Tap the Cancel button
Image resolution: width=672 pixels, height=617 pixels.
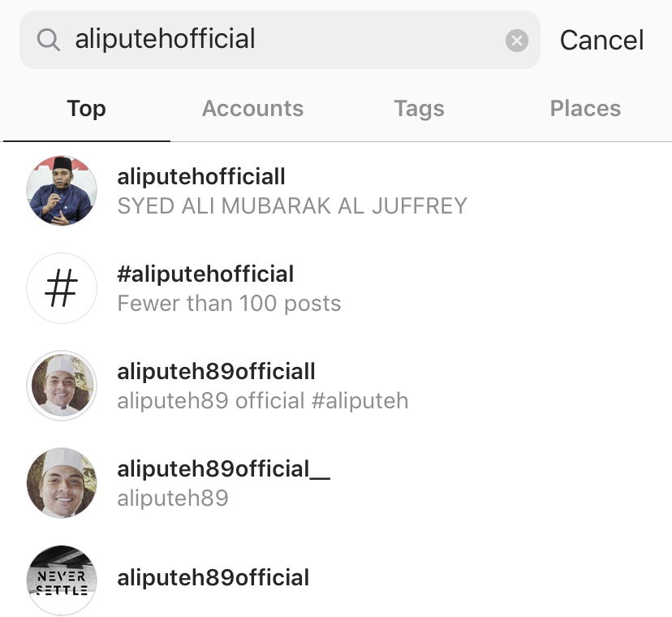(601, 41)
